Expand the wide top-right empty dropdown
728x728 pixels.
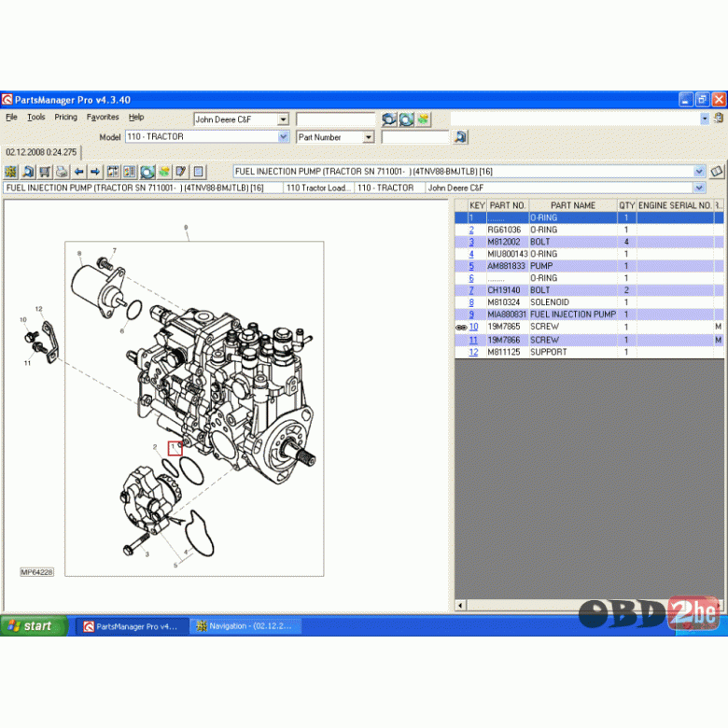coord(705,119)
